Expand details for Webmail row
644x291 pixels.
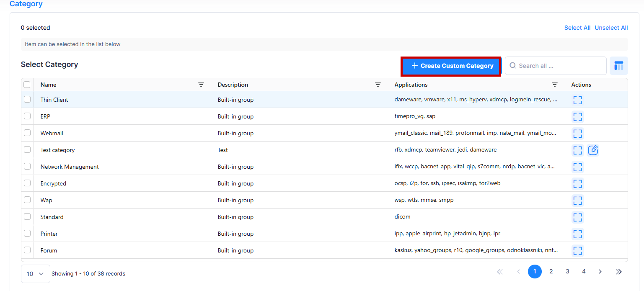coord(577,134)
